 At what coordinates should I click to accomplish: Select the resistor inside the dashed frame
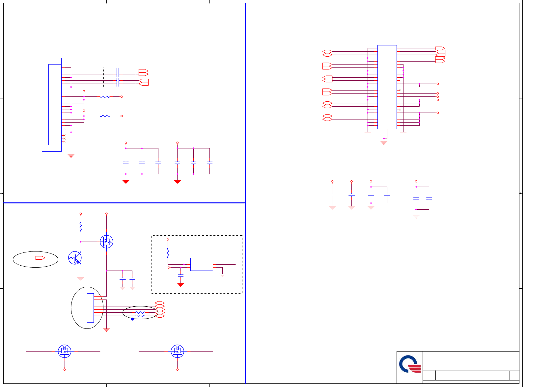(x=168, y=253)
